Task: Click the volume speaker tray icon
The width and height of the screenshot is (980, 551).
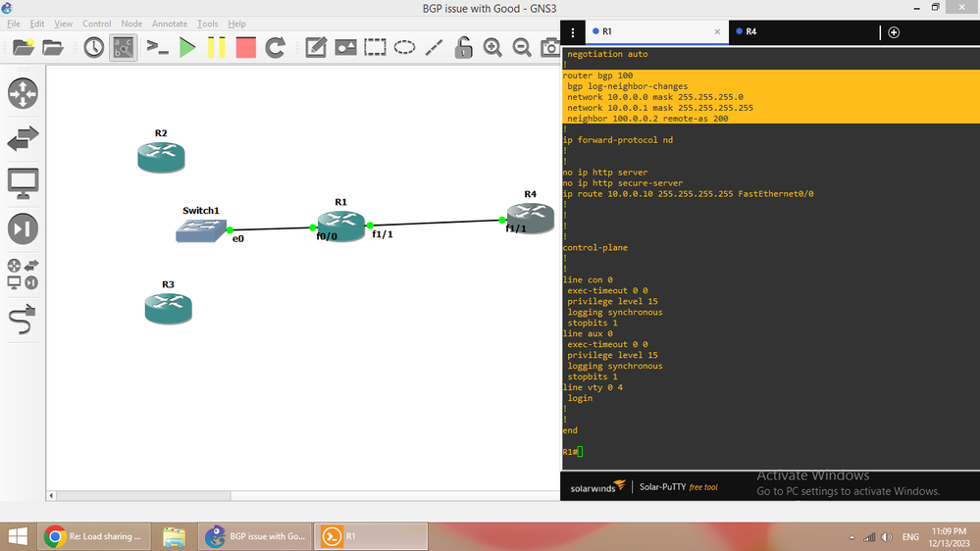Action: click(886, 537)
